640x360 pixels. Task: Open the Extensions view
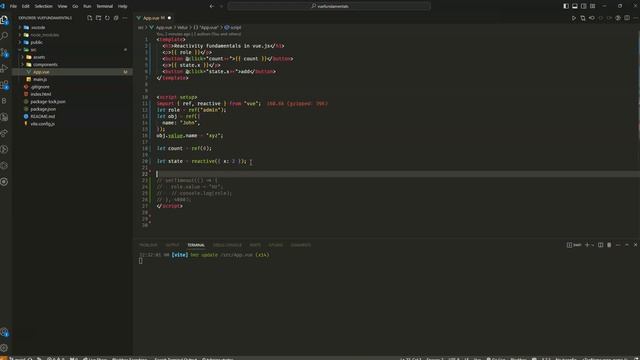pyautogui.click(x=4, y=84)
